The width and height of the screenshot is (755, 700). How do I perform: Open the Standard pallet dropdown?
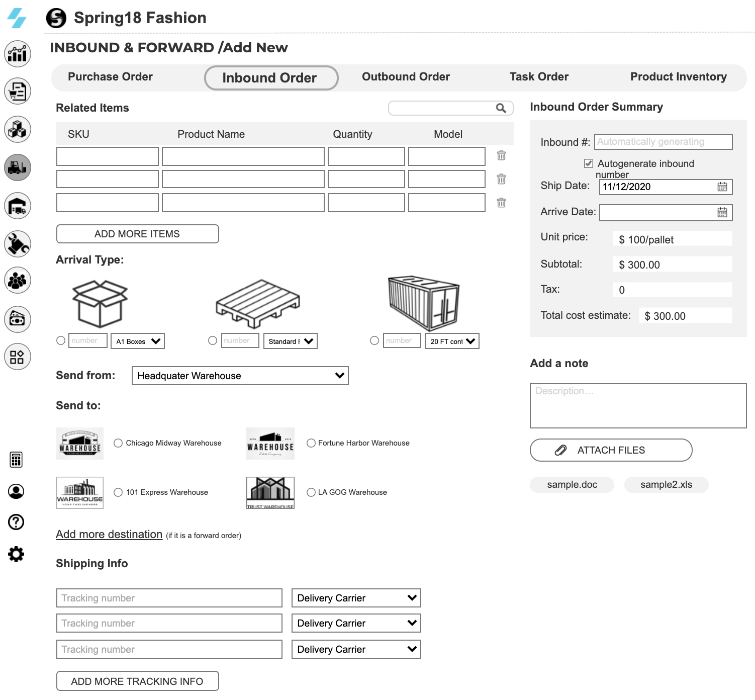[291, 341]
